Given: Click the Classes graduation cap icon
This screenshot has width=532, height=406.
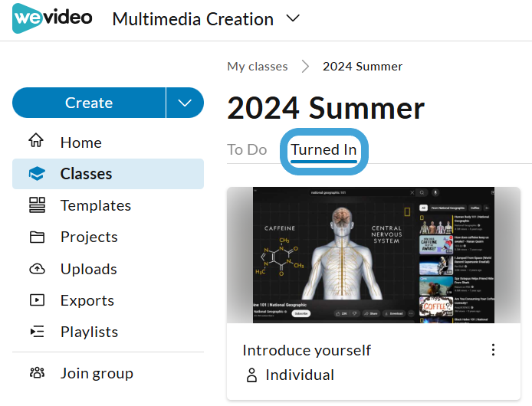Looking at the screenshot, I should (x=37, y=174).
